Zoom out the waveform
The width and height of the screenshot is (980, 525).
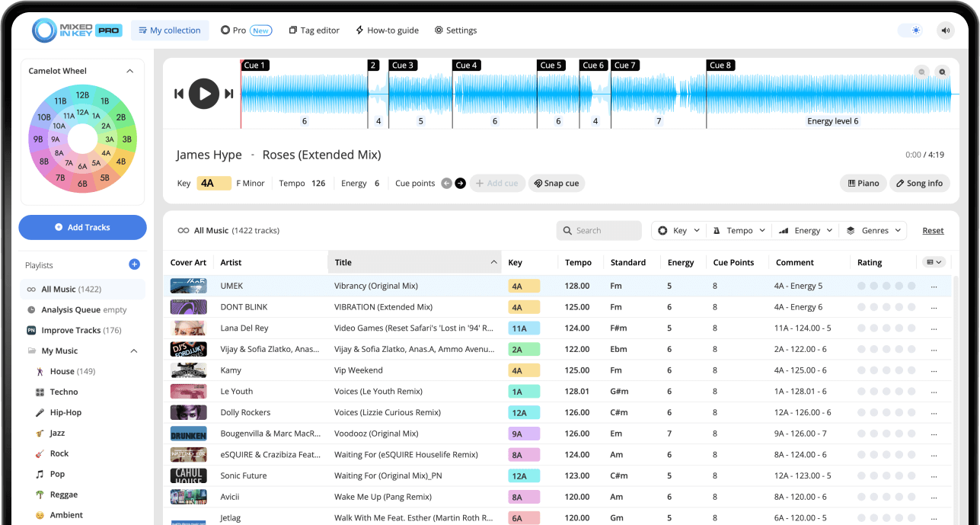[x=921, y=72]
